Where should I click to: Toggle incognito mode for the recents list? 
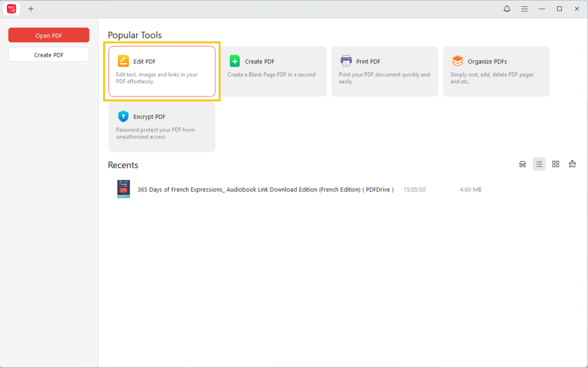click(523, 164)
